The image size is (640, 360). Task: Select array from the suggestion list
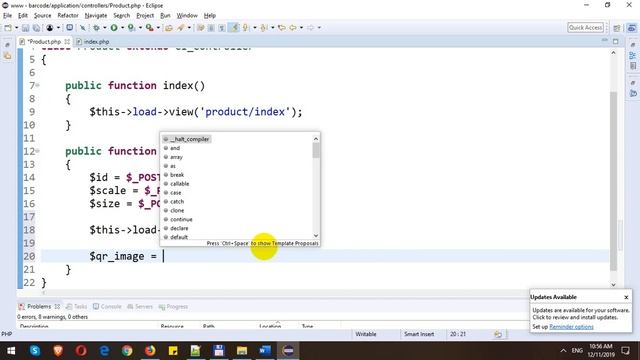(176, 157)
